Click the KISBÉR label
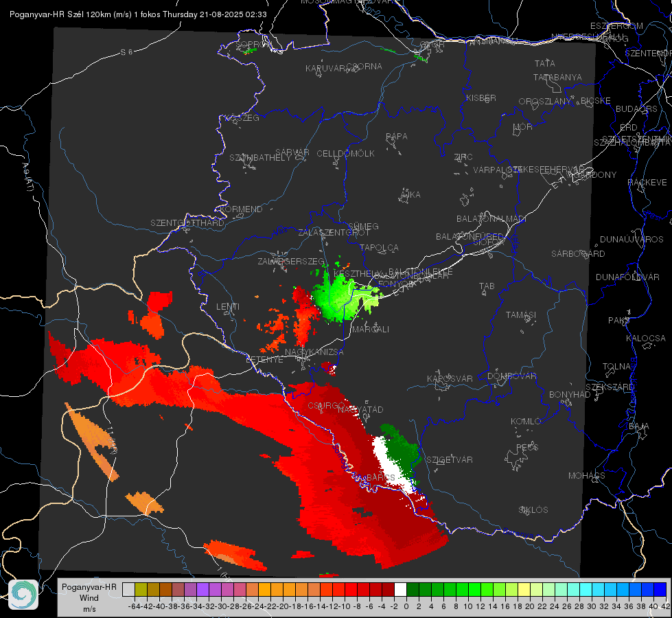The image size is (672, 618). (x=481, y=98)
